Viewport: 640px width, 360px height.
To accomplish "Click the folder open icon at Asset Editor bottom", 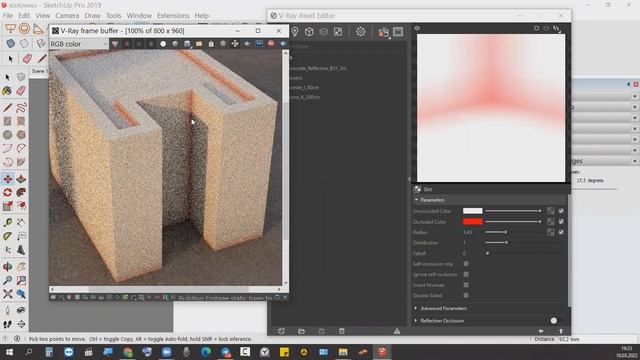I will point(301,331).
